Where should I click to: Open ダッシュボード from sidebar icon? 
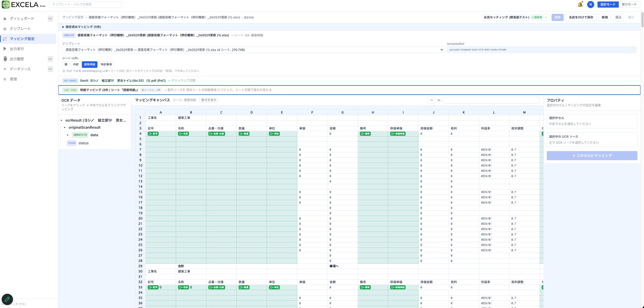coord(5,18)
